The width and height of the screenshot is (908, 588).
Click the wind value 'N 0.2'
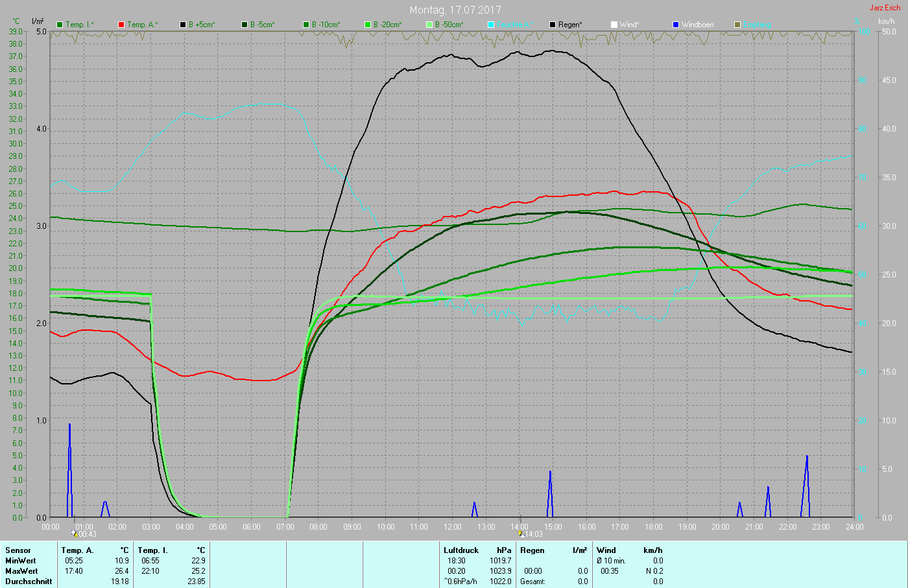(654, 571)
